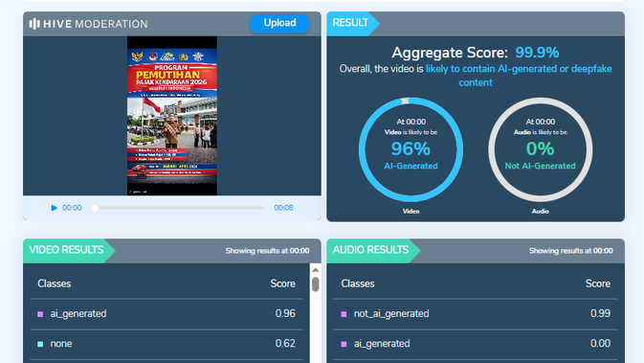Click the 'Score' header in Video Results
The width and height of the screenshot is (644, 363).
[282, 284]
